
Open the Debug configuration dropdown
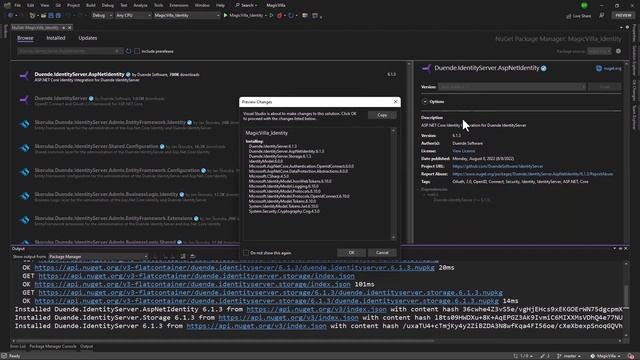[102, 16]
